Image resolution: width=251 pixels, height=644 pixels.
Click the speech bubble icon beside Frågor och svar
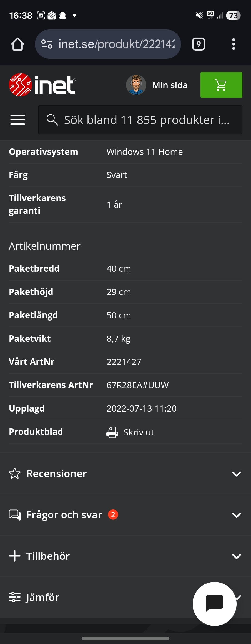click(x=15, y=515)
